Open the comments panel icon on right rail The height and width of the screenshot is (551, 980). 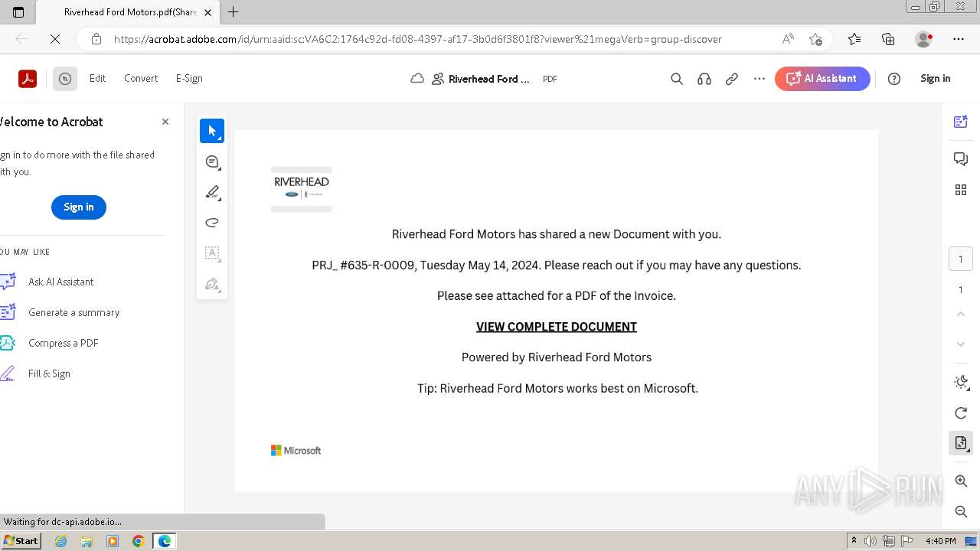[x=961, y=158]
